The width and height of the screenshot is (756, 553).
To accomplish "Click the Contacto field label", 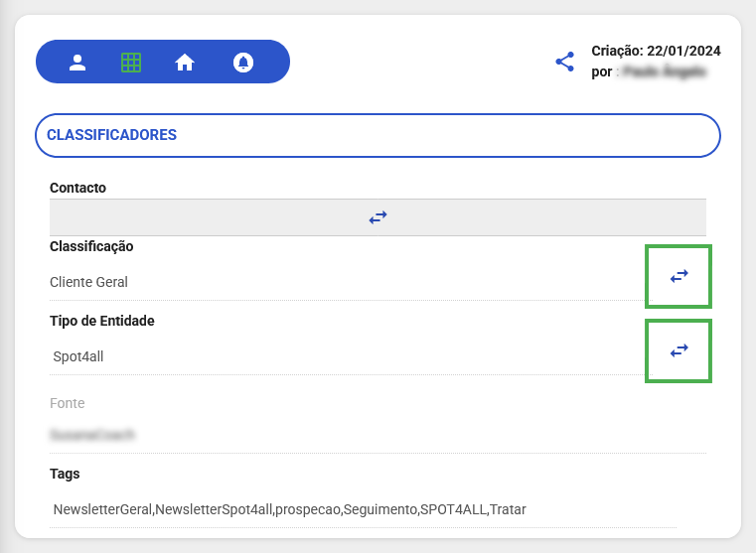I will tap(77, 188).
